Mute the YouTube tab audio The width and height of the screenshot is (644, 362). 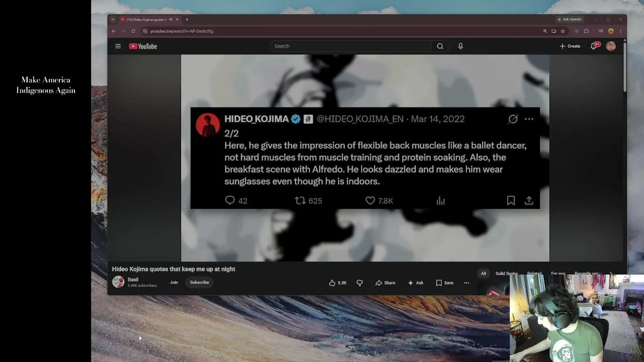[x=171, y=20]
